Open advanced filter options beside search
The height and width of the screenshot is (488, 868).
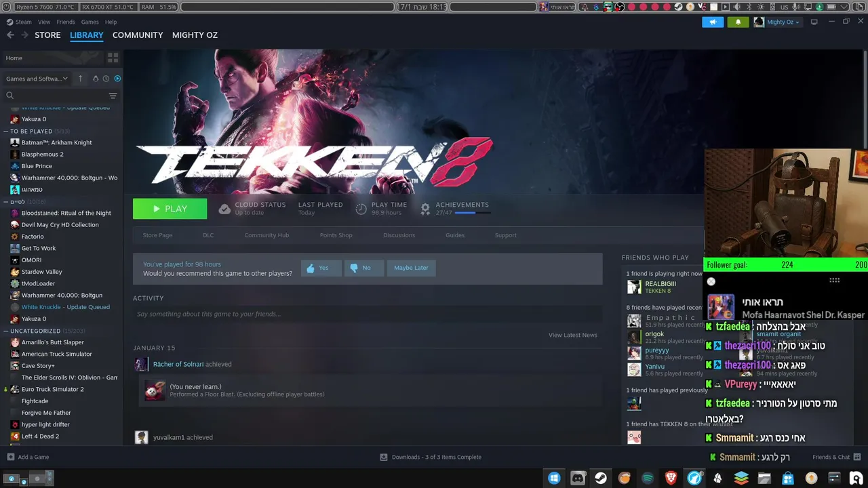coord(113,96)
